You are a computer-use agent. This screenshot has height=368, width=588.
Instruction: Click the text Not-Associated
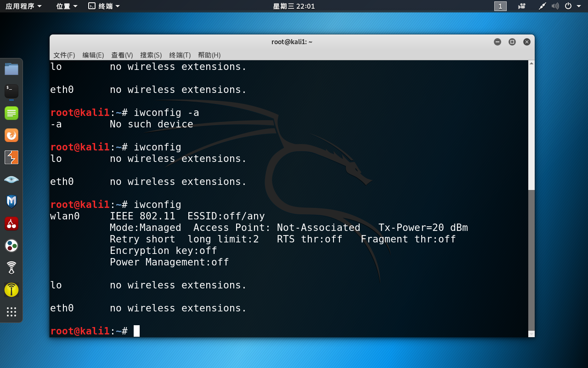click(319, 228)
